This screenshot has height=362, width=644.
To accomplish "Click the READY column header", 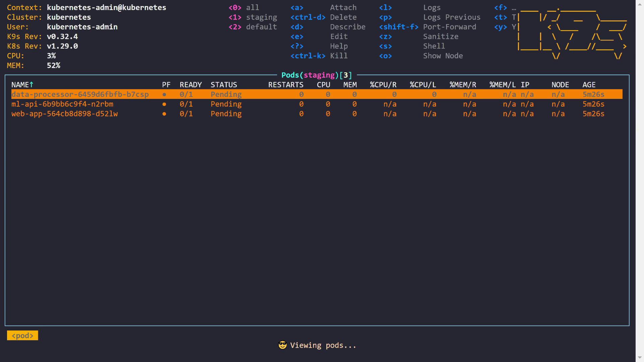I will [x=191, y=85].
